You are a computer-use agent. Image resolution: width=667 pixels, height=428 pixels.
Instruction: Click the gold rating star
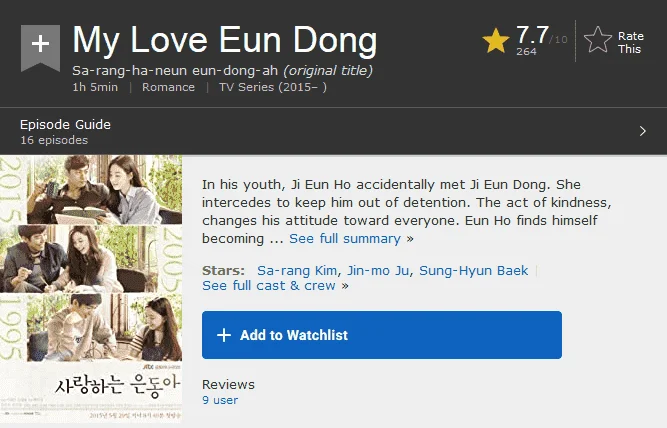[x=496, y=41]
